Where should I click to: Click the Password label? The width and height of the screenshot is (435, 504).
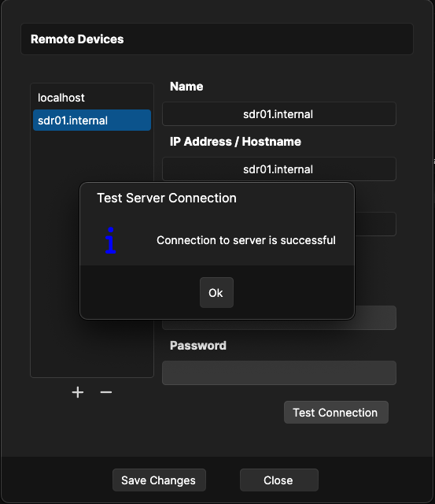coord(197,346)
